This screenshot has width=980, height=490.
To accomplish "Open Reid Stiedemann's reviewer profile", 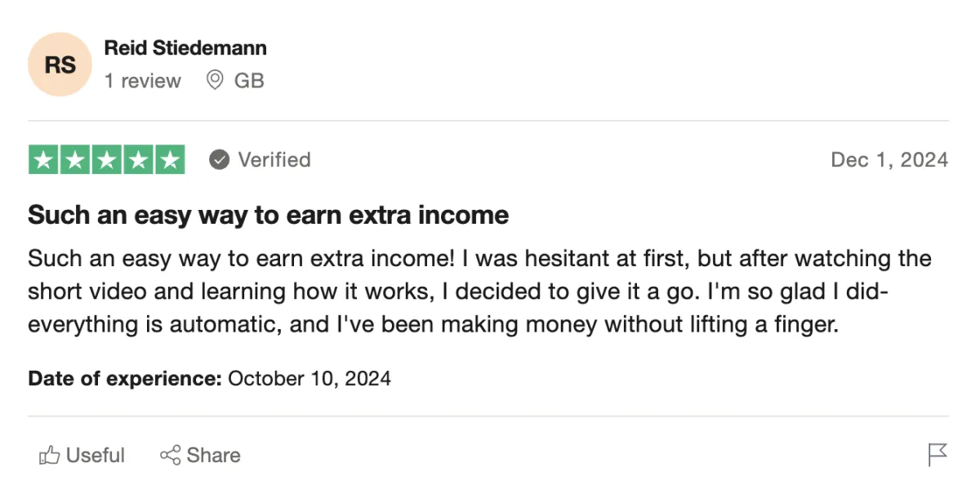I will pos(185,48).
